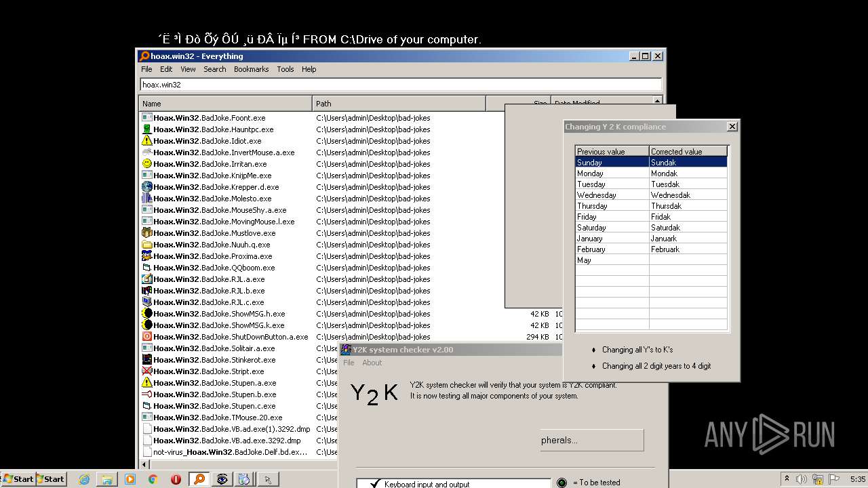Click horizontal scrollbar left arrow in Everything

144,464
